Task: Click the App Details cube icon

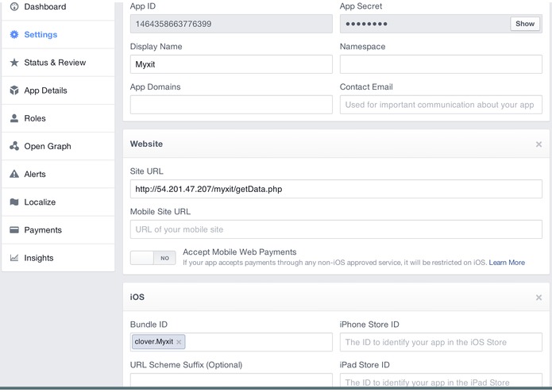Action: click(x=14, y=90)
